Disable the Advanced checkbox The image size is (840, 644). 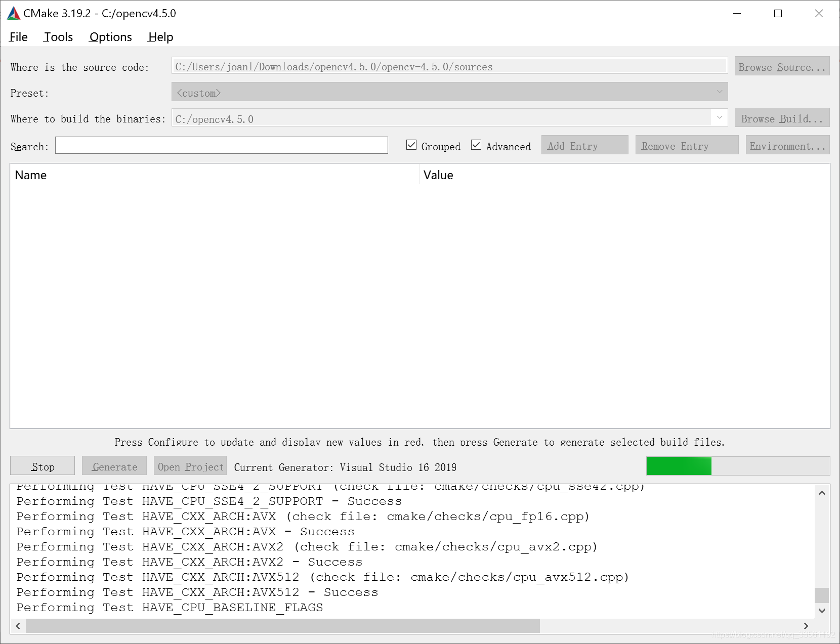point(476,145)
